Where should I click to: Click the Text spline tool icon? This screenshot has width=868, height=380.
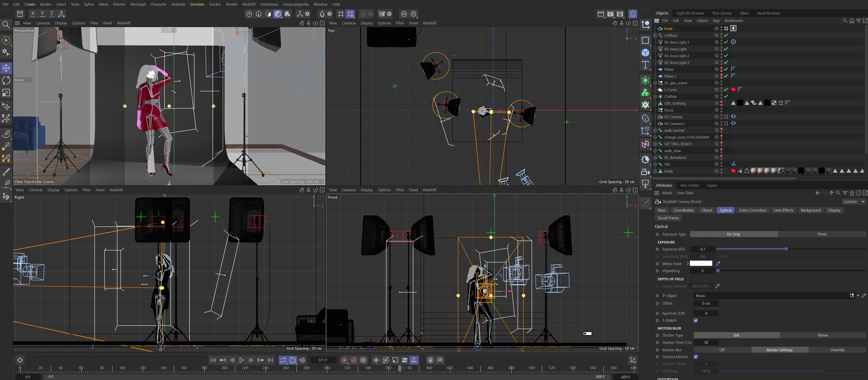click(x=645, y=65)
